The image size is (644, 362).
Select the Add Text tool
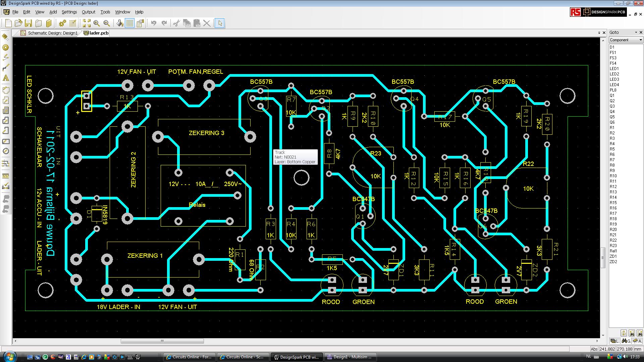(5, 78)
